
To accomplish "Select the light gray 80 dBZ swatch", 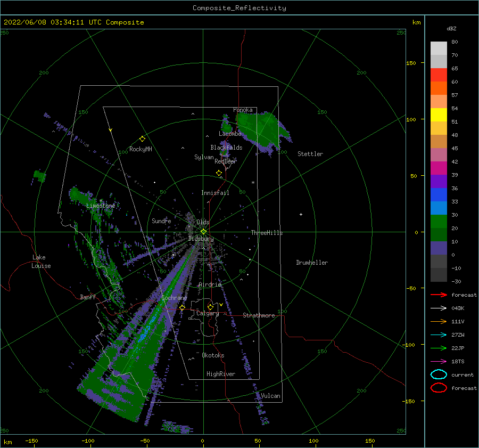I will pos(439,48).
